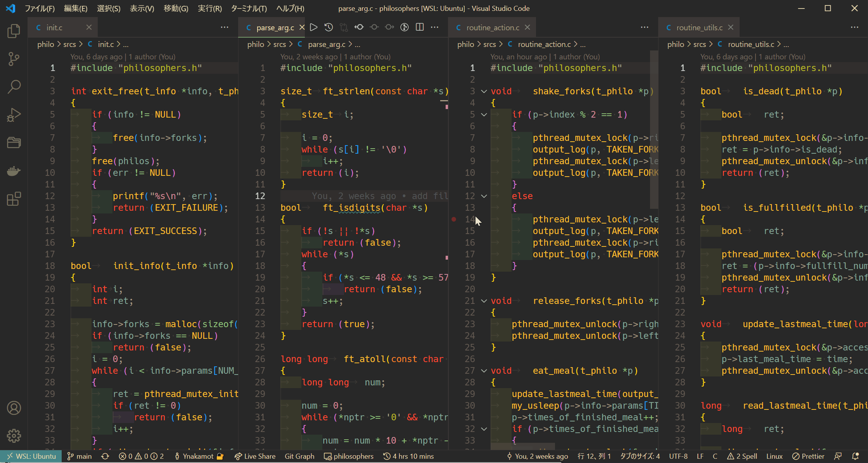The image size is (868, 463).
Task: Run the parse_arg.c file
Action: [x=313, y=27]
